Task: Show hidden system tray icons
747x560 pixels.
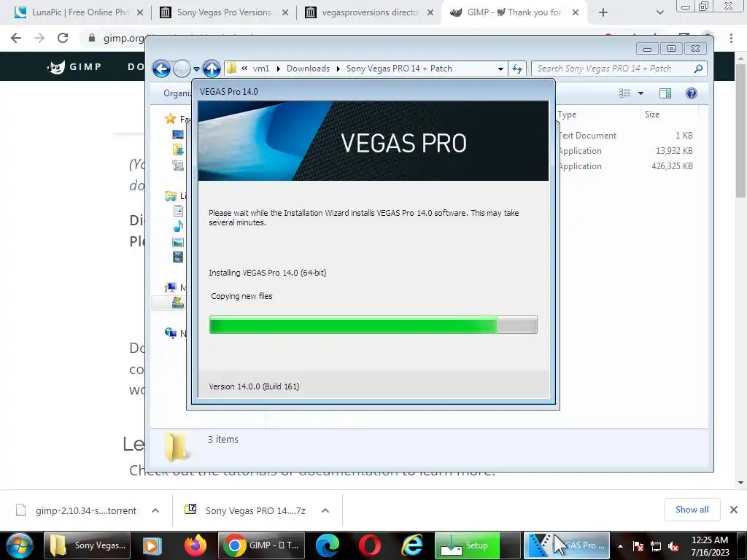Action: [620, 546]
